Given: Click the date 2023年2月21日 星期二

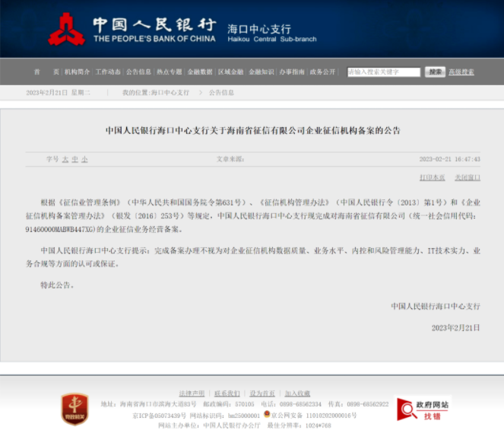Looking at the screenshot, I should click(x=59, y=93).
